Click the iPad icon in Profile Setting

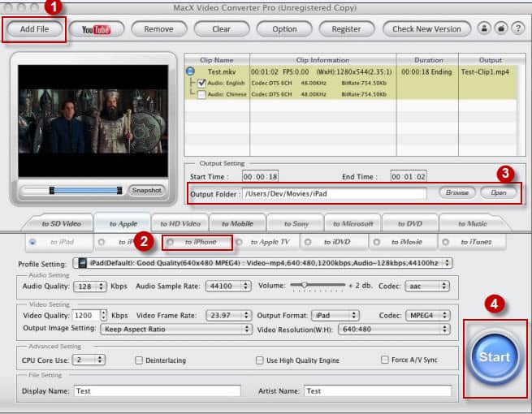pos(83,263)
